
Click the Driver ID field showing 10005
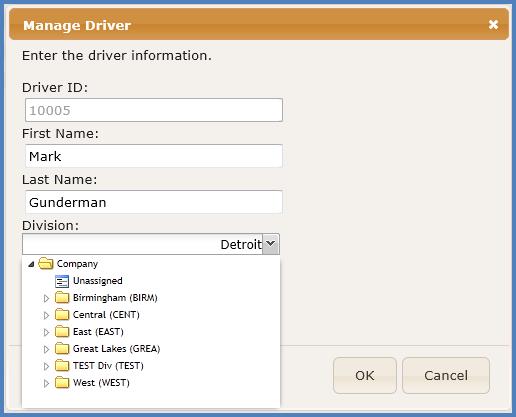(154, 110)
